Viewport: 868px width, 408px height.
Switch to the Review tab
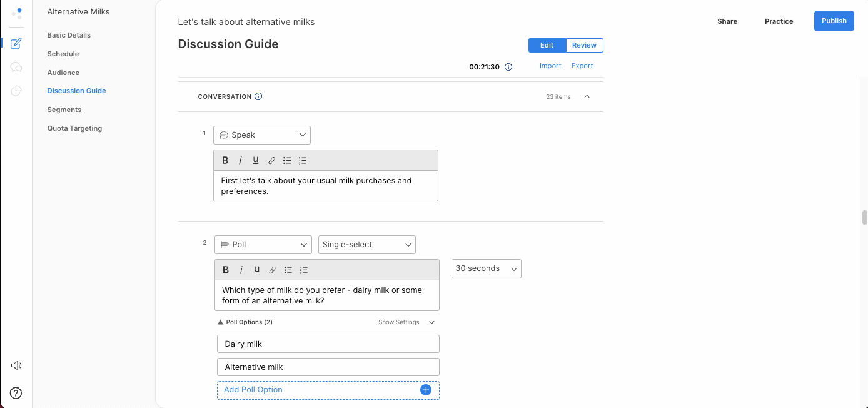pos(584,45)
